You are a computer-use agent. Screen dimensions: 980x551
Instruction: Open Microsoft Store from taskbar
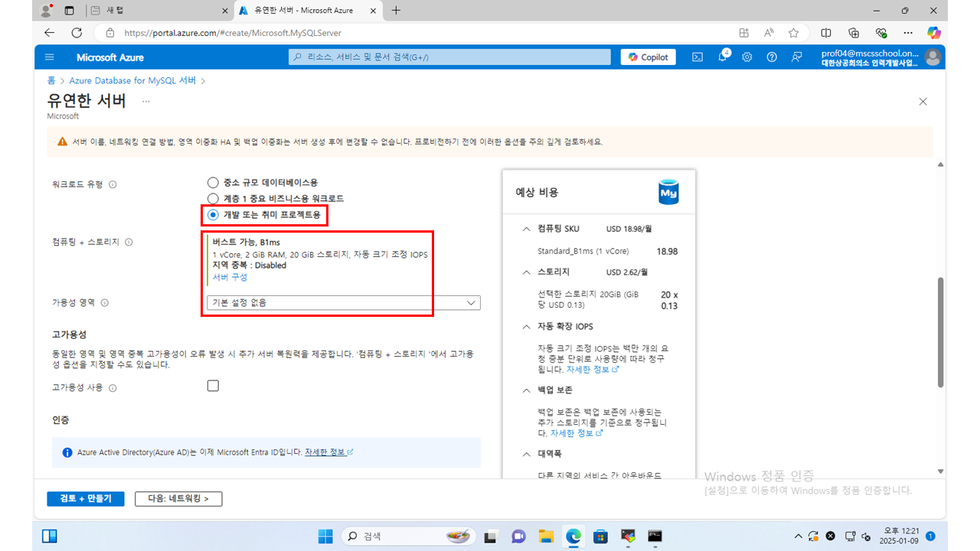pyautogui.click(x=601, y=536)
